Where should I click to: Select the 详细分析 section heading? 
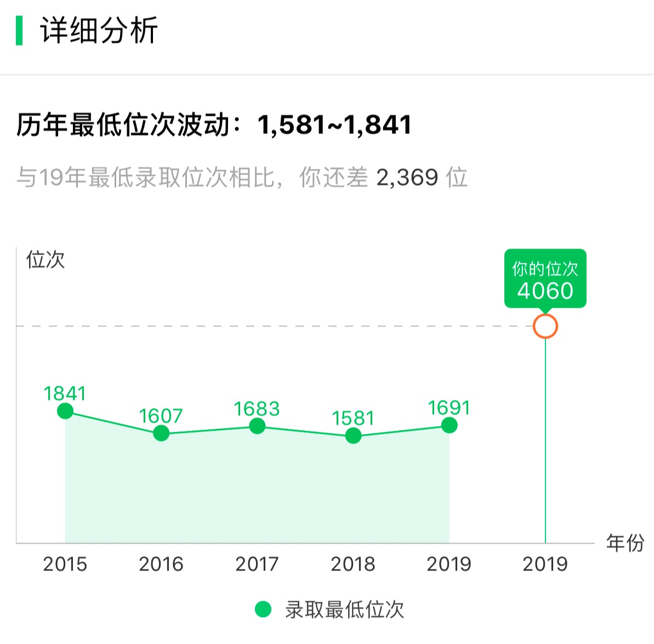pyautogui.click(x=99, y=30)
